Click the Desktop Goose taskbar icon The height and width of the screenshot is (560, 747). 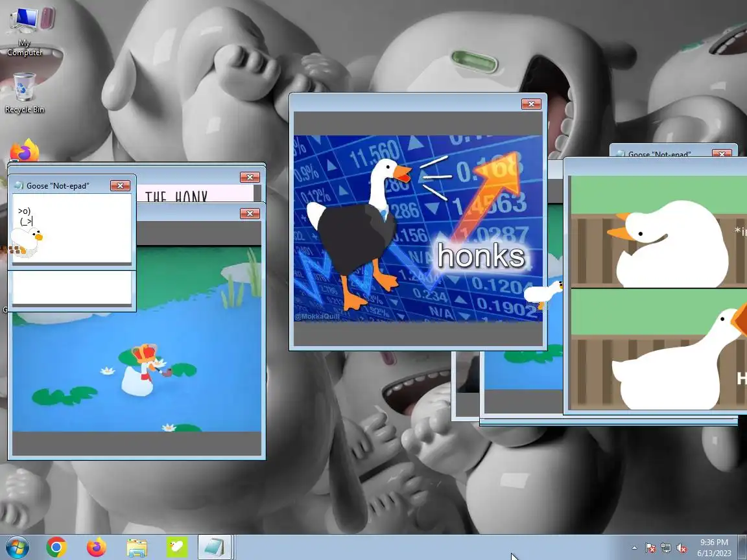click(177, 547)
